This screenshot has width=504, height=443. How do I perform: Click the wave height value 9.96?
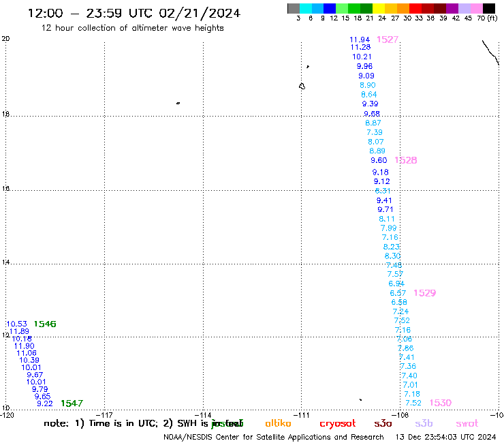pos(365,66)
